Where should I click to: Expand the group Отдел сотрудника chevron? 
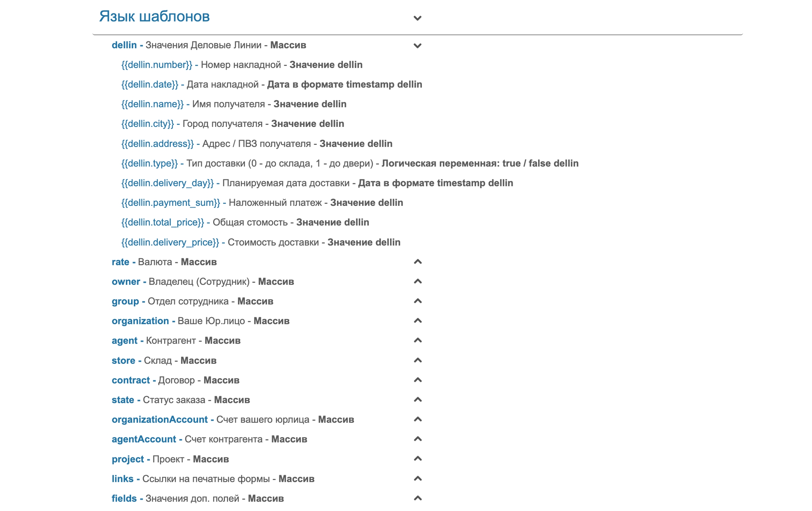[x=417, y=301]
